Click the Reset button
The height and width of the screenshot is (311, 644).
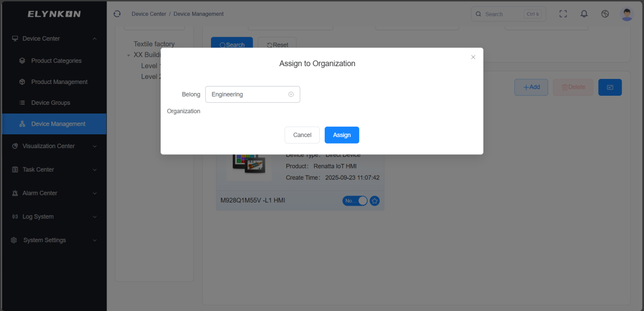coord(278,43)
